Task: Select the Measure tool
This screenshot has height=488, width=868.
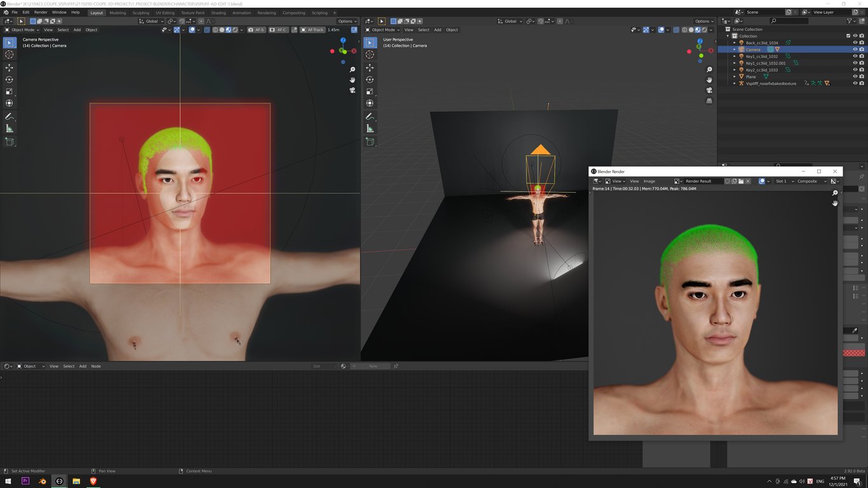Action: 9,128
